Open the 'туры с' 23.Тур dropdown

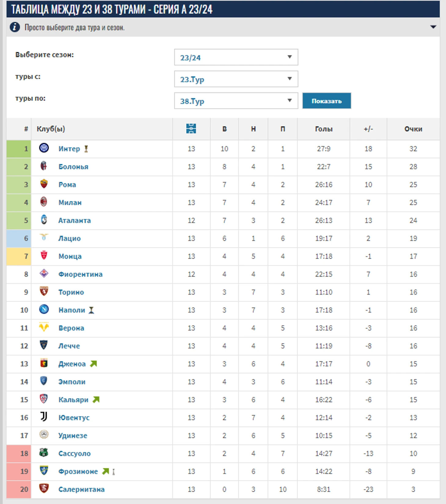pos(236,79)
